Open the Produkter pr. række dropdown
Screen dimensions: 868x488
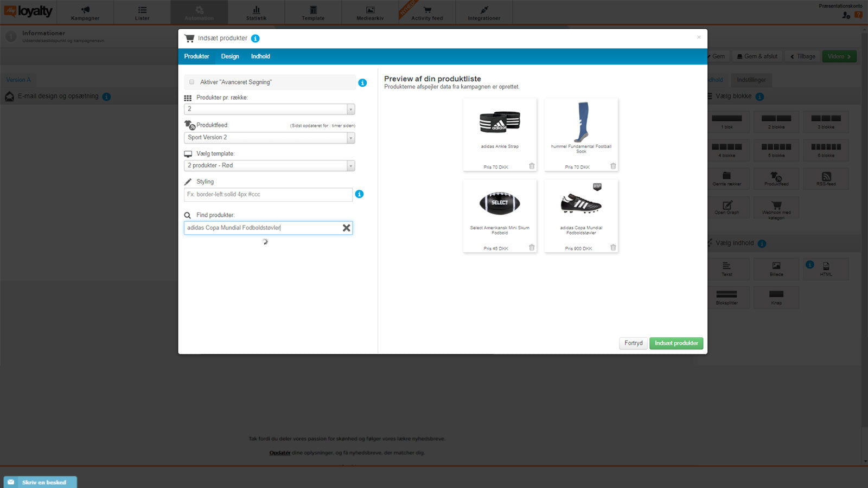coord(270,109)
